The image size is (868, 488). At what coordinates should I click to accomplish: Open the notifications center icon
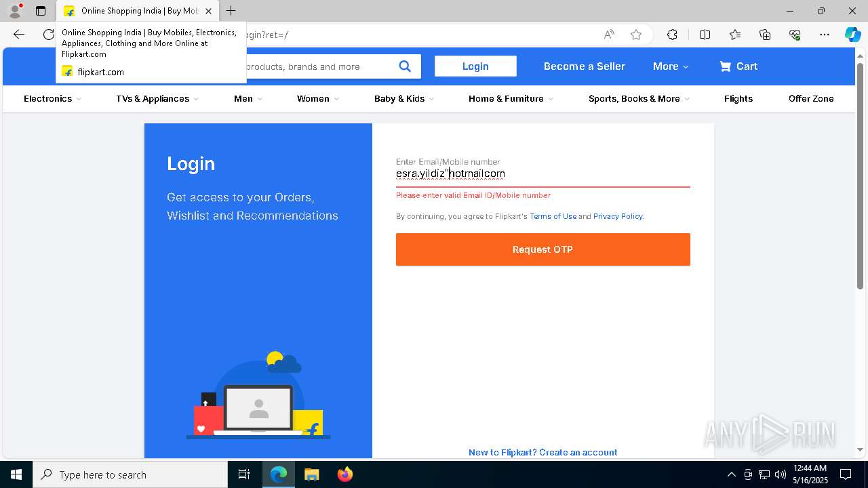846,474
